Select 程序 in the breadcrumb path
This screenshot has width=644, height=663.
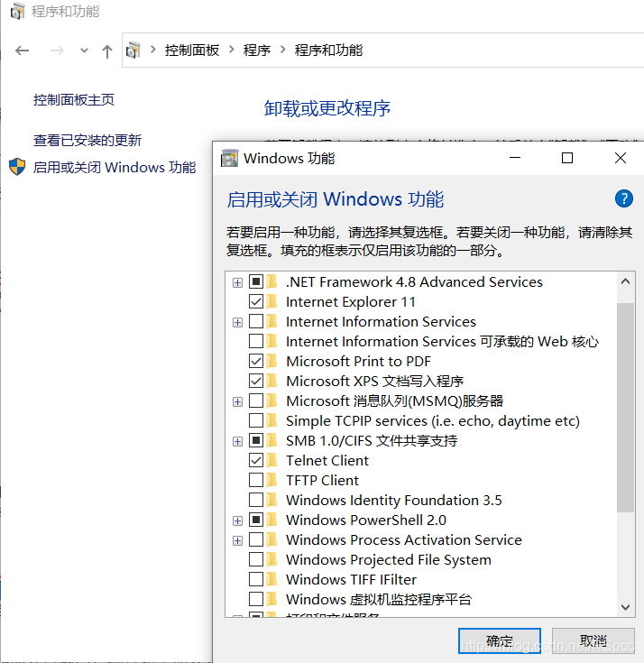[257, 51]
